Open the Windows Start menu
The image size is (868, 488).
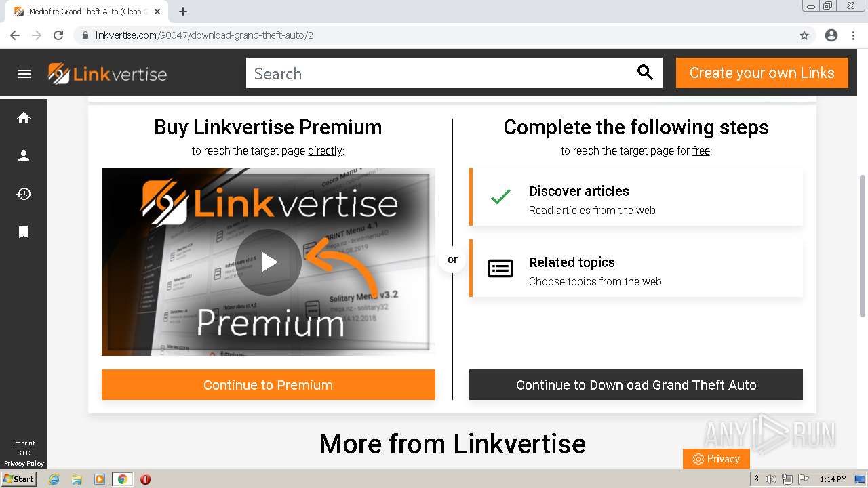click(18, 479)
